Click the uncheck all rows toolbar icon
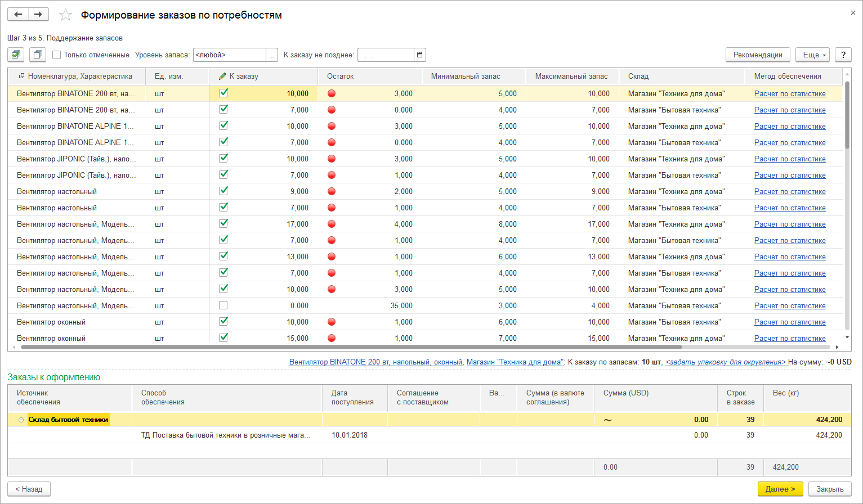 (x=38, y=55)
